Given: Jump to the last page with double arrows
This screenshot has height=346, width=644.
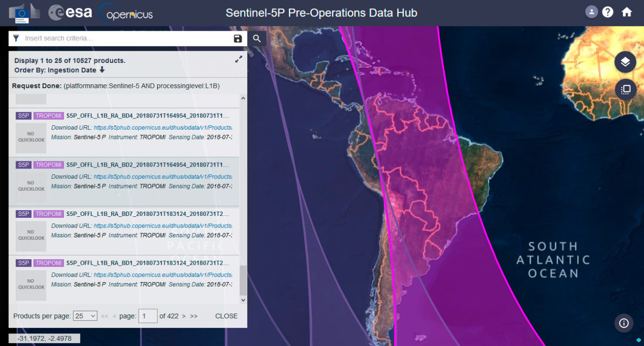Looking at the screenshot, I should [x=194, y=316].
